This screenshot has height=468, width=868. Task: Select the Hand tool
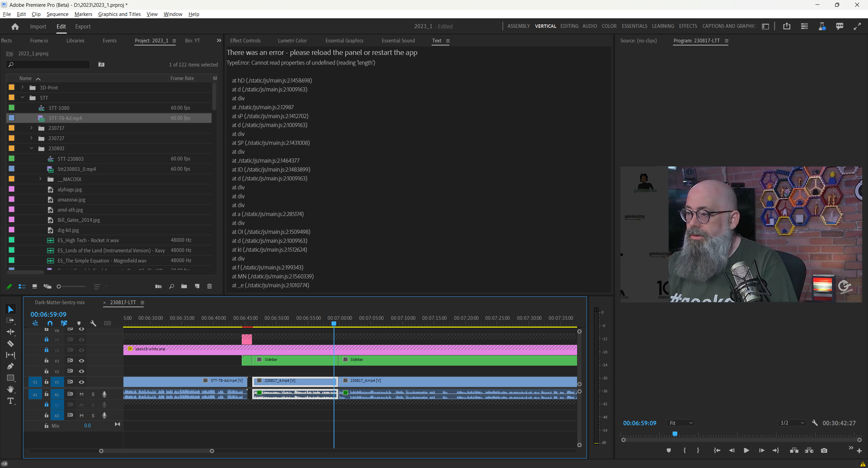click(11, 389)
